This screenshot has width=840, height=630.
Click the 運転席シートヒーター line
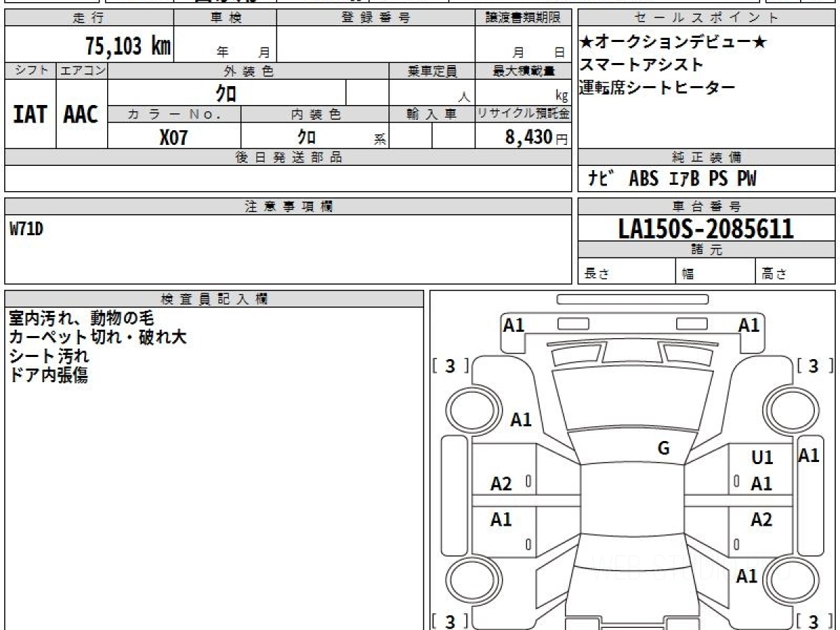tap(657, 87)
